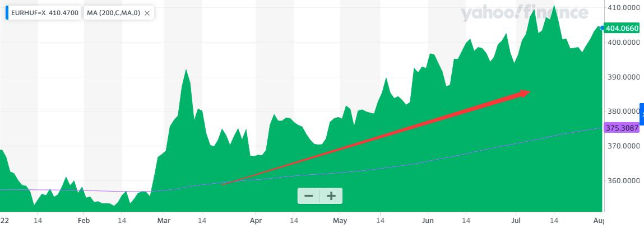644x228 pixels.
Task: Click the red trend arrow's head
Action: 524,93
